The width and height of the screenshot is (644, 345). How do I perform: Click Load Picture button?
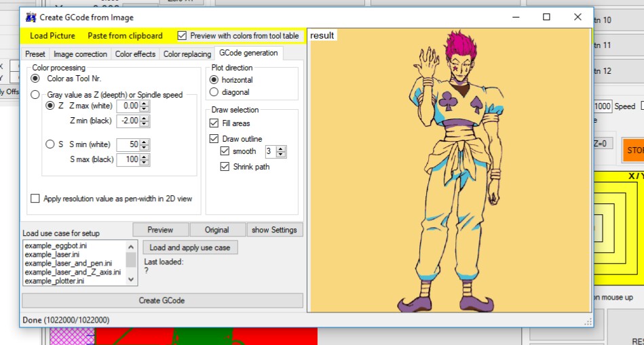point(52,36)
